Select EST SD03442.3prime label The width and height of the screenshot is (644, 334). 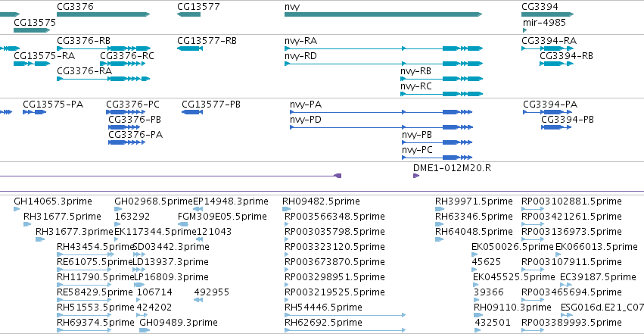coord(171,247)
